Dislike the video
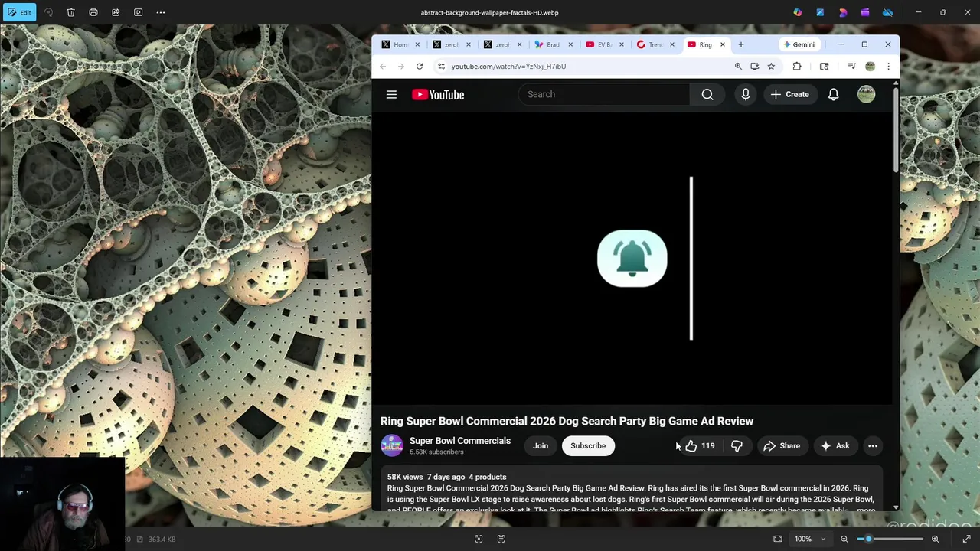Viewport: 980px width, 551px height. click(737, 445)
